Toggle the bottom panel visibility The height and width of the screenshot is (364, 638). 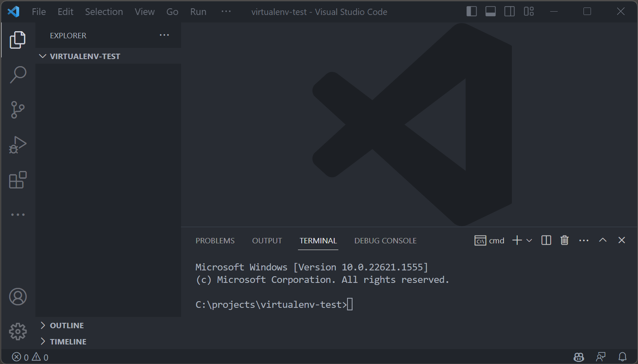491,12
